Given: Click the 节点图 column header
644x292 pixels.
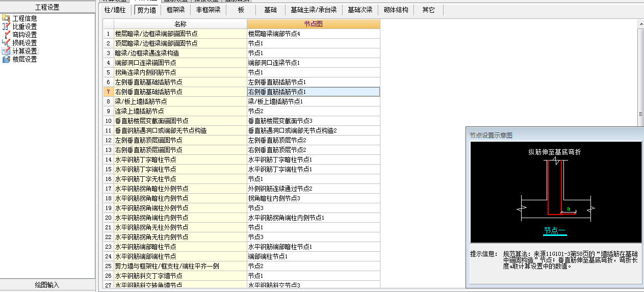Looking at the screenshot, I should tap(314, 24).
